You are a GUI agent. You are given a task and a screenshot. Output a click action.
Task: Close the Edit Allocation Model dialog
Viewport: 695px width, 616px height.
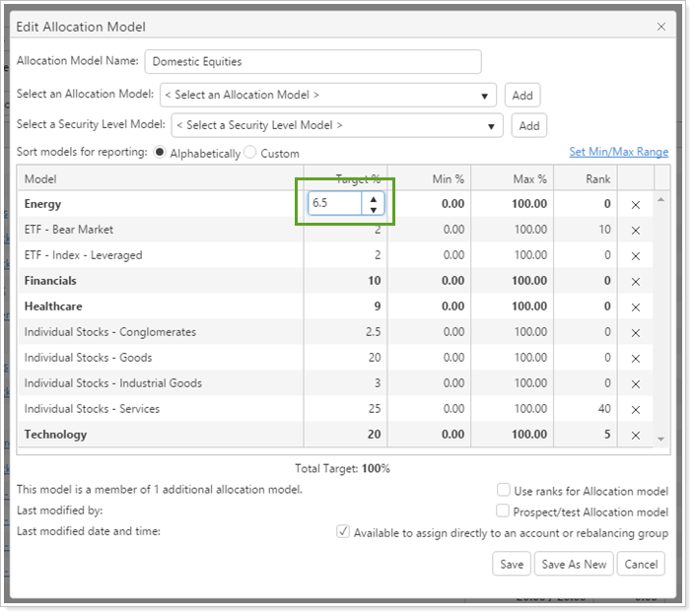pos(660,28)
